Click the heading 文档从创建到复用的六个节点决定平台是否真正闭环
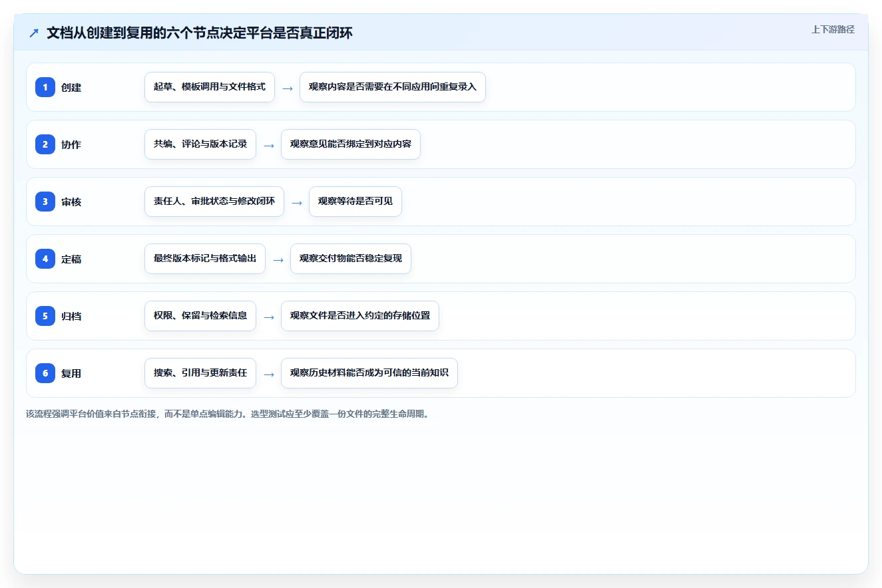This screenshot has height=588, width=882. pos(200,33)
